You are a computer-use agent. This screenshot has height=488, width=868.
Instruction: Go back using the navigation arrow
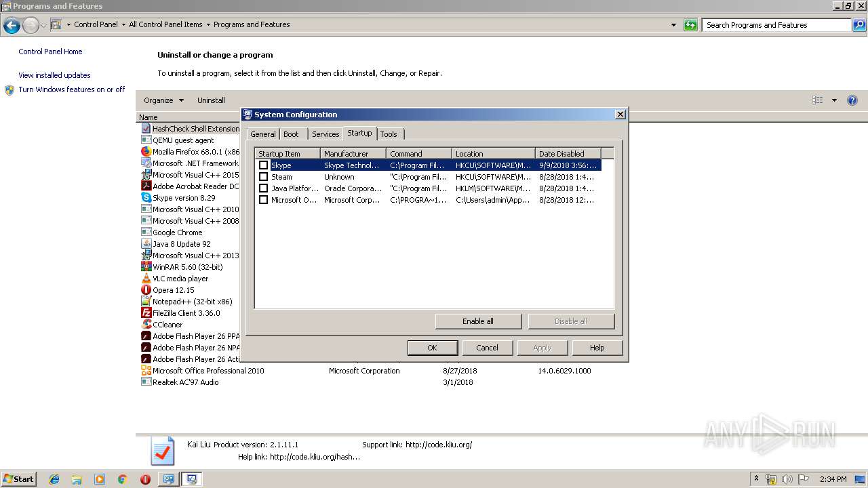(12, 26)
